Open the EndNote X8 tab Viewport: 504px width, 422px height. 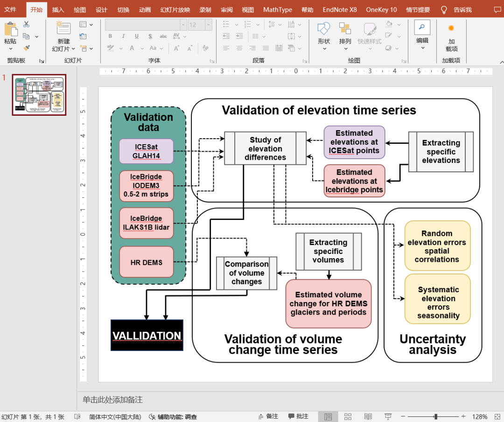(x=339, y=10)
